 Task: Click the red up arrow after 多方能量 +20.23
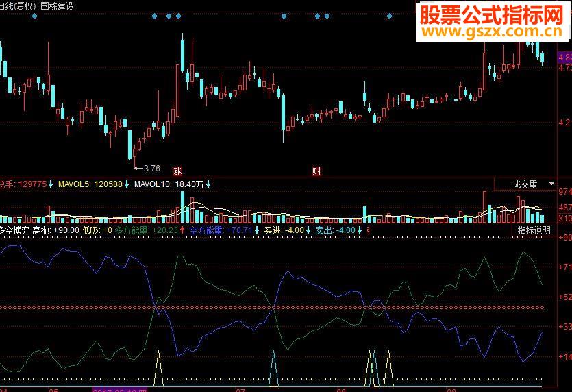(x=182, y=230)
